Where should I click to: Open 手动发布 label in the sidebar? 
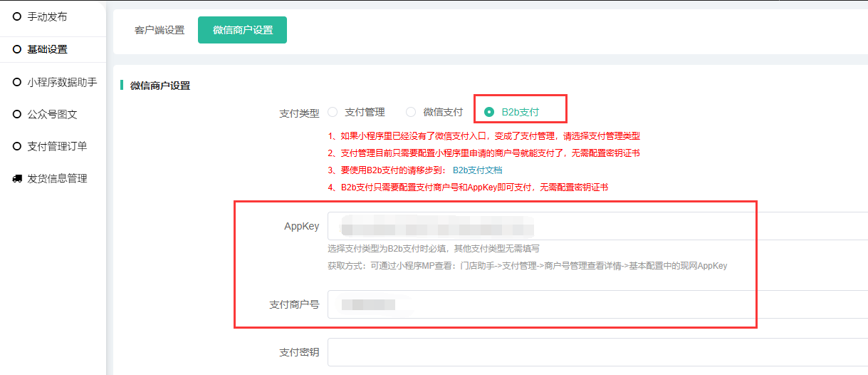(47, 16)
